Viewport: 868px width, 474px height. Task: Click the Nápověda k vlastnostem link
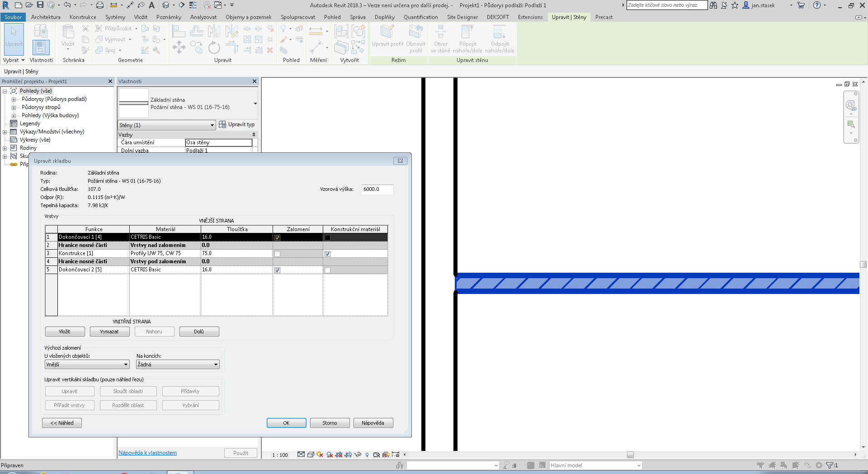click(x=147, y=453)
